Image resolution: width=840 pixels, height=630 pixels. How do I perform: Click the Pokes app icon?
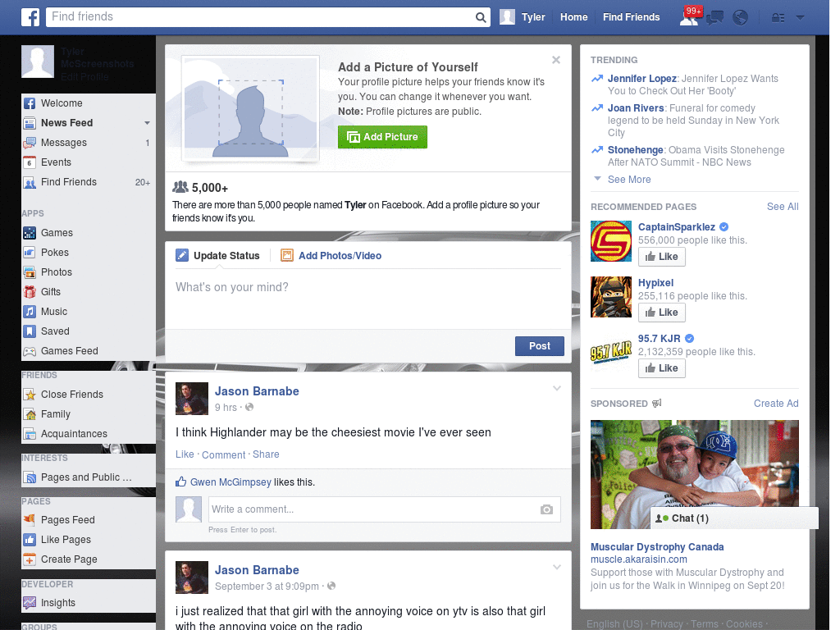pos(30,253)
